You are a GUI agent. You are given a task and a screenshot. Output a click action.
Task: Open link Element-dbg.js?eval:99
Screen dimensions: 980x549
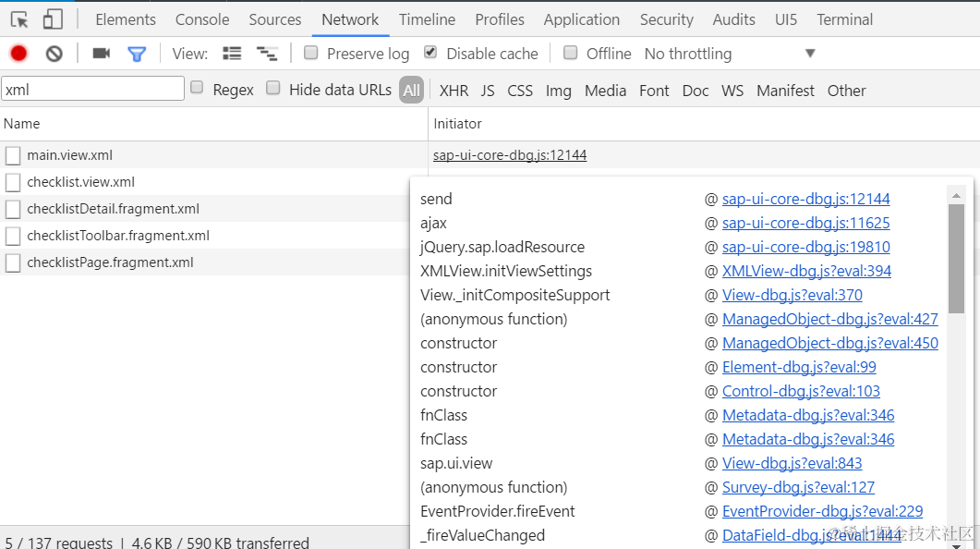799,367
